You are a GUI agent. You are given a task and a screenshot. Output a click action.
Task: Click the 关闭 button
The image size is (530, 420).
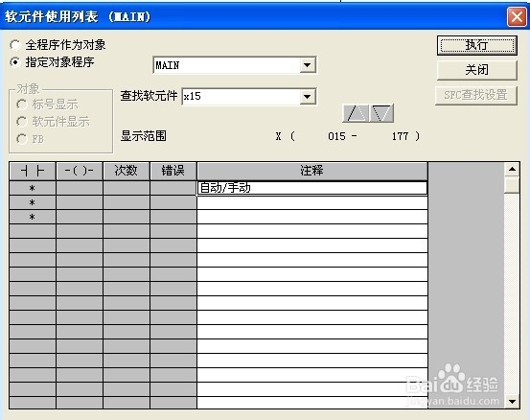(477, 70)
